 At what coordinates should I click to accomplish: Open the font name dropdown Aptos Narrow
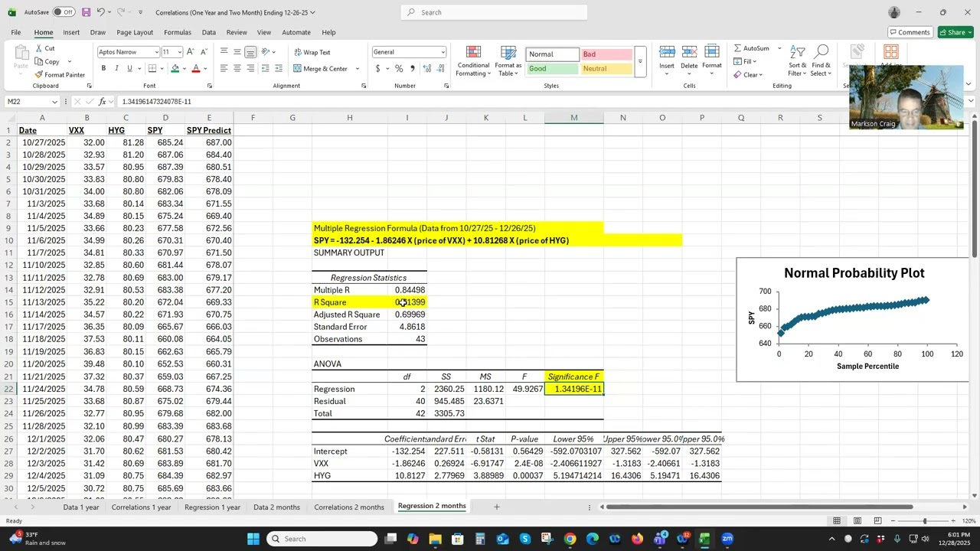pos(155,52)
